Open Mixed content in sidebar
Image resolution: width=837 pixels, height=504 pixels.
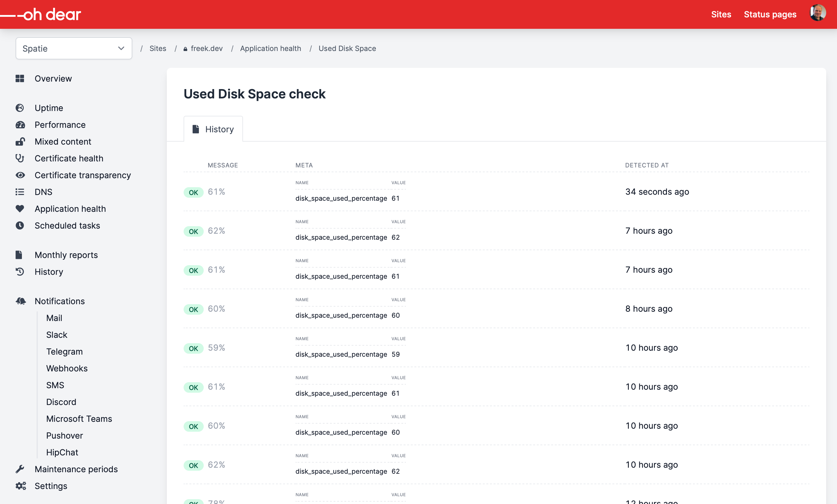[63, 141]
